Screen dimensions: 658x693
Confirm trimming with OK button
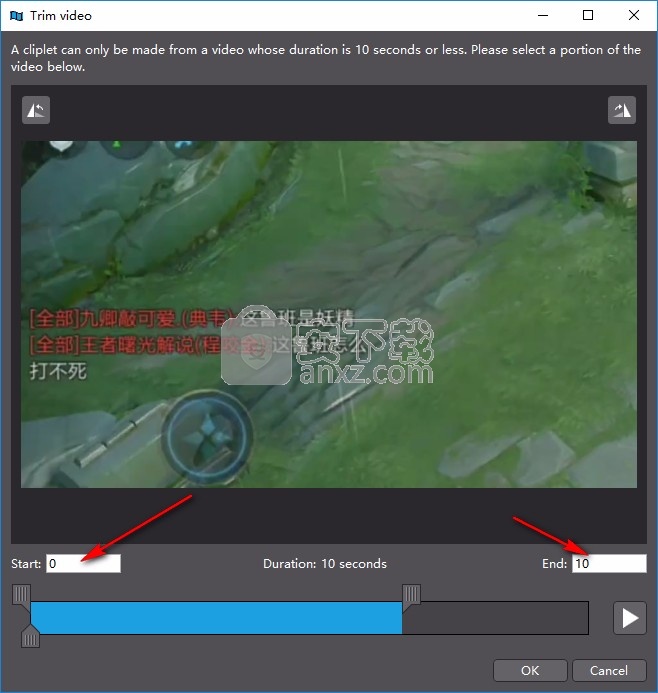click(530, 670)
